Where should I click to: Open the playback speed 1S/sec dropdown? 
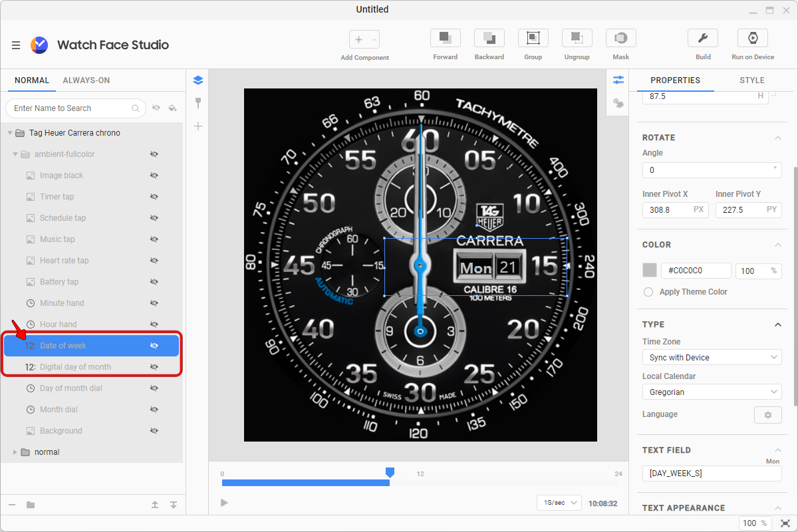click(x=559, y=503)
